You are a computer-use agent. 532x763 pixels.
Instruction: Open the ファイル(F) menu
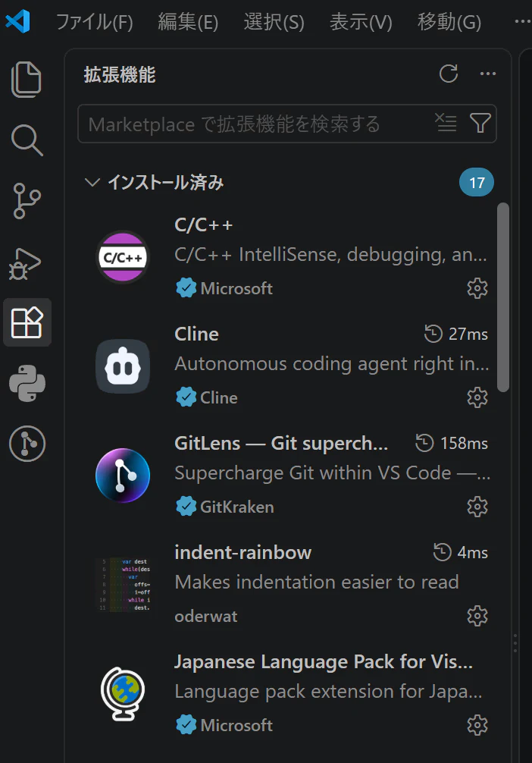click(94, 22)
